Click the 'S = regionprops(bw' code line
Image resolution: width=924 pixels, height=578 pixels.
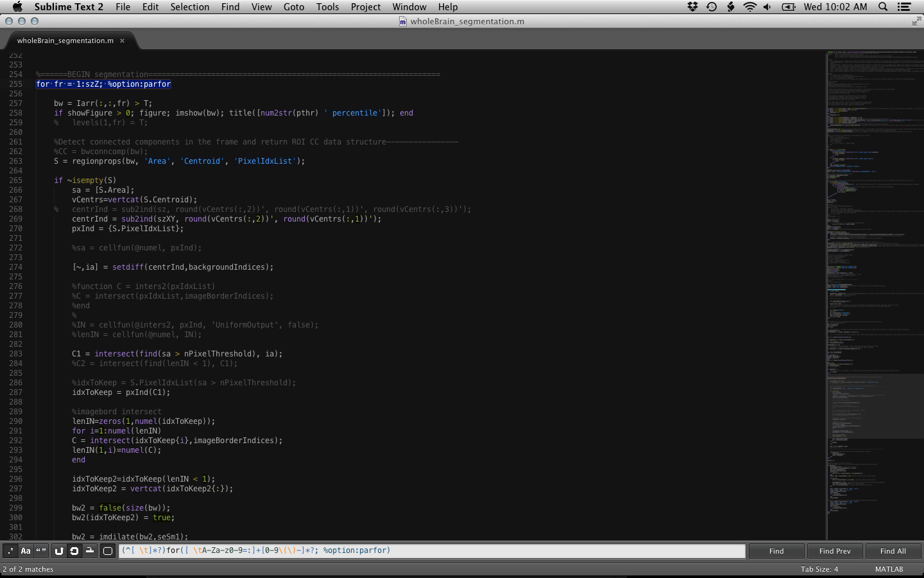[x=180, y=161]
